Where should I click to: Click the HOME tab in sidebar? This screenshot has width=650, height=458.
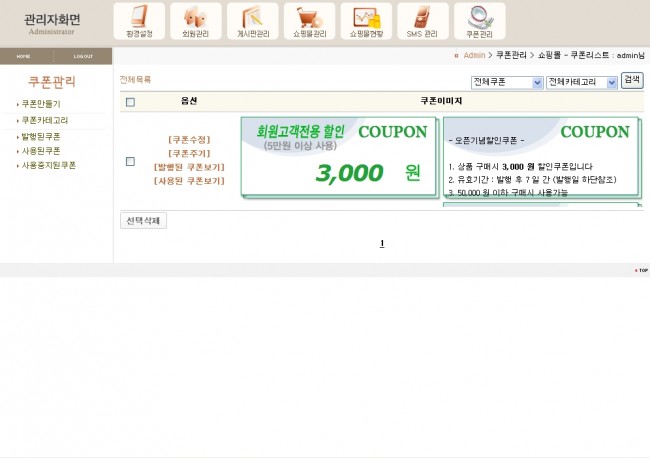click(24, 56)
